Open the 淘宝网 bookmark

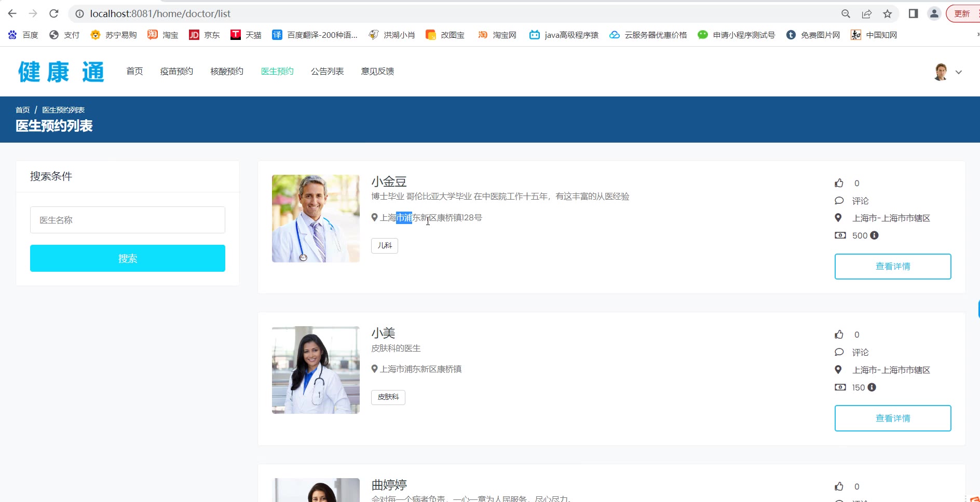(x=497, y=35)
